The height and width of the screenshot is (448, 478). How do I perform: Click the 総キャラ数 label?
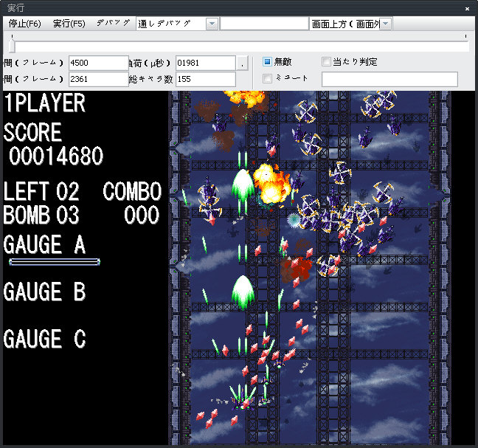coord(151,79)
